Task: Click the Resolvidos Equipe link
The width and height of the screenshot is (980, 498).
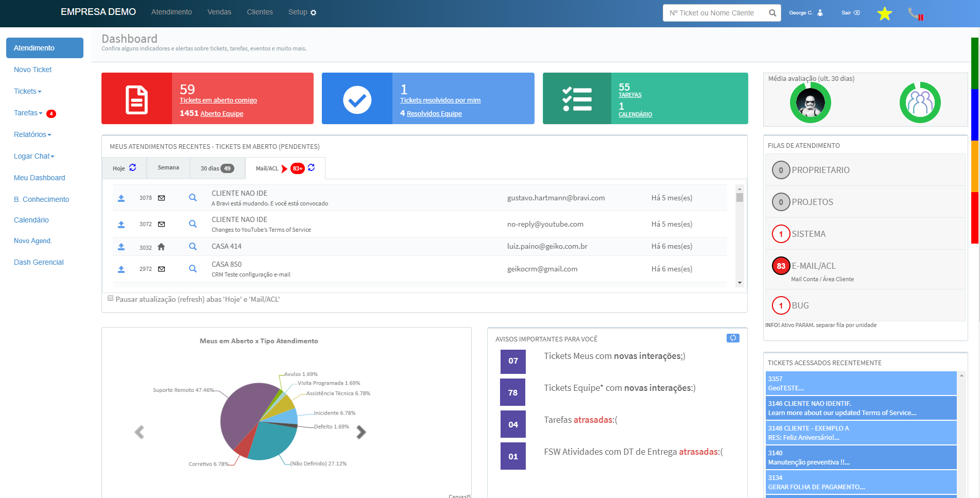Action: (434, 113)
